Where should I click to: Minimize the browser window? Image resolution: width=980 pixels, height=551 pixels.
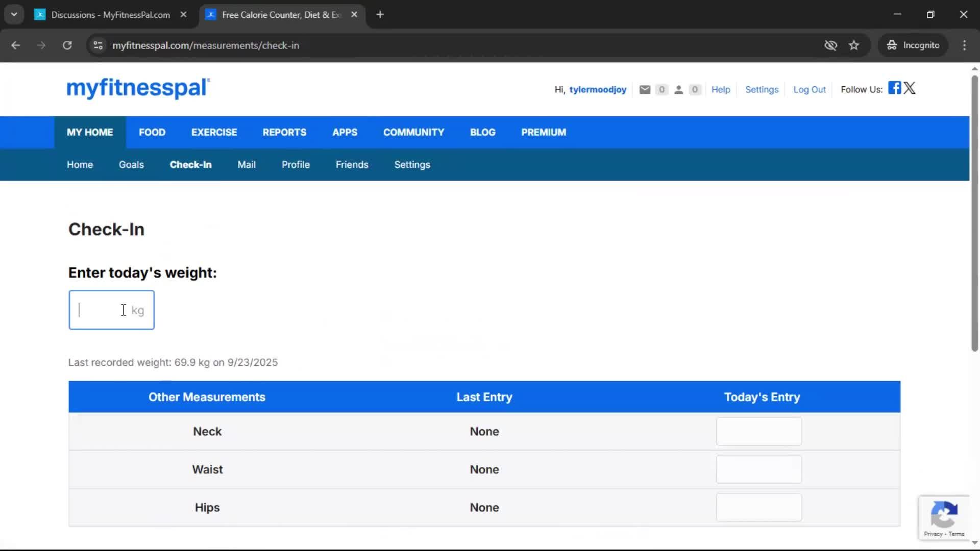[x=897, y=14]
